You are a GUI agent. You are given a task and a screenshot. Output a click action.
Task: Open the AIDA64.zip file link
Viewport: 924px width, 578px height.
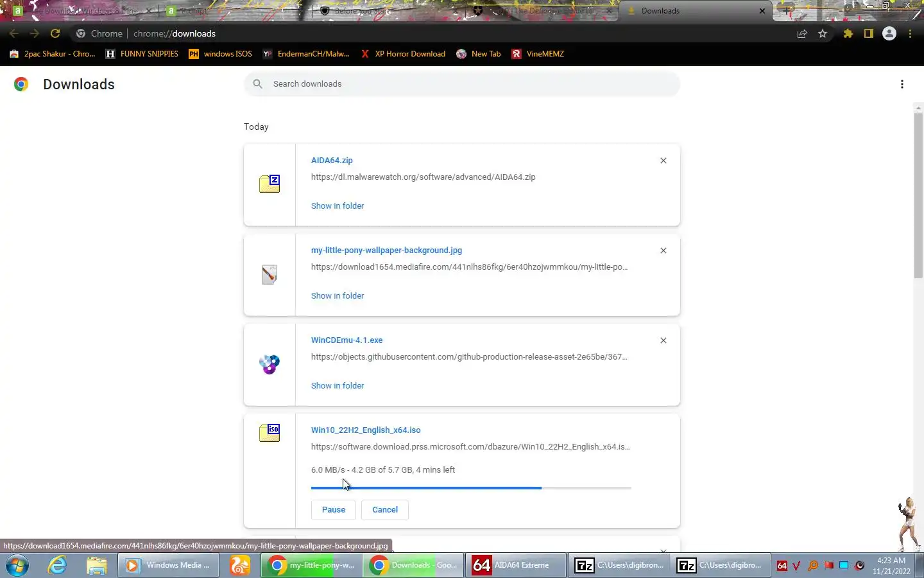click(x=332, y=161)
